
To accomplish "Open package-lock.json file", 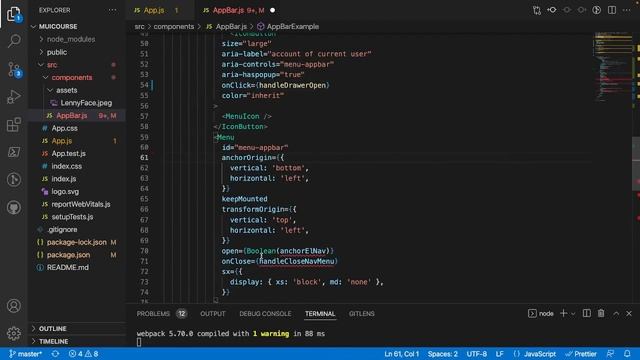I will click(77, 242).
